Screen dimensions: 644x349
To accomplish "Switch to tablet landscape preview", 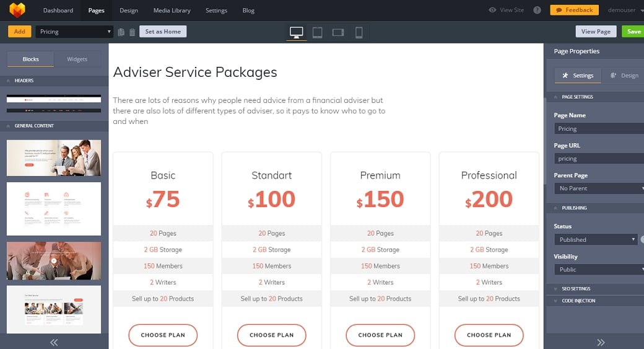I will coord(337,32).
